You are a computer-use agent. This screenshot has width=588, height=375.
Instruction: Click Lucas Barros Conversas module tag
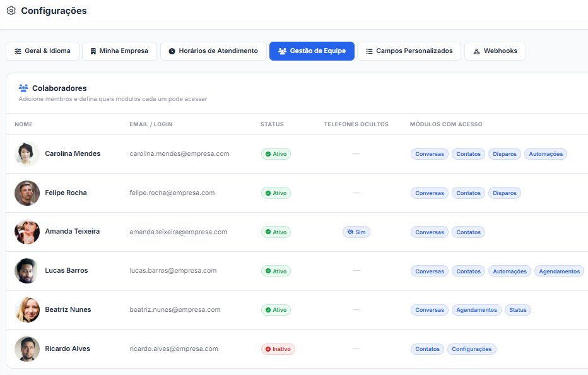[430, 271]
